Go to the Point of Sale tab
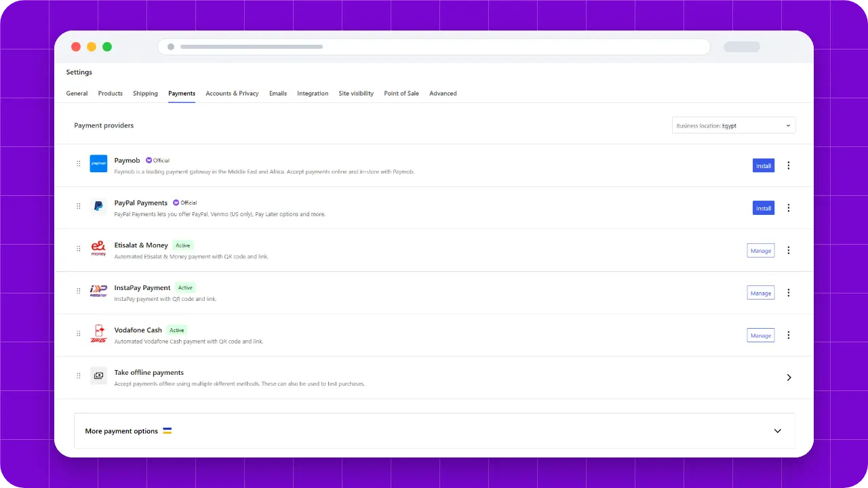 click(401, 94)
